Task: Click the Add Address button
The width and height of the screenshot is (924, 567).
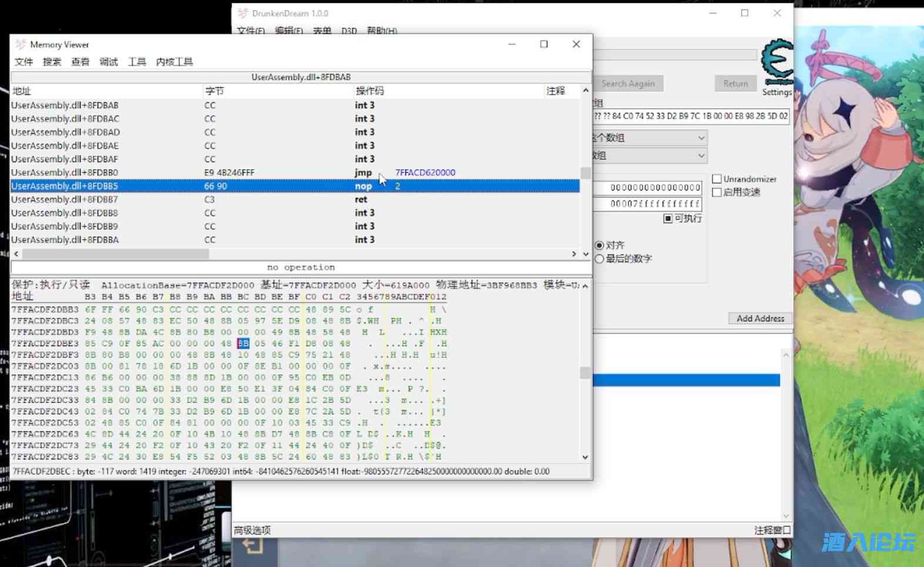Action: pyautogui.click(x=760, y=318)
